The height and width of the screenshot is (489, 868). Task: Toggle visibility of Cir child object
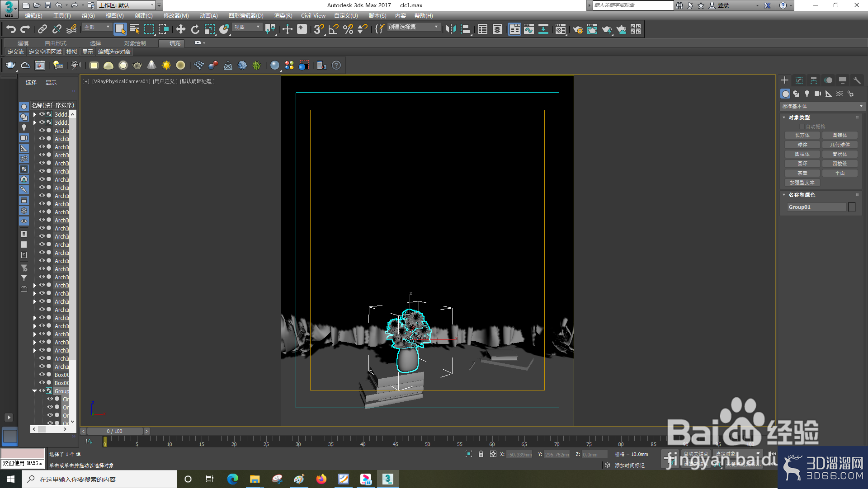coord(50,399)
